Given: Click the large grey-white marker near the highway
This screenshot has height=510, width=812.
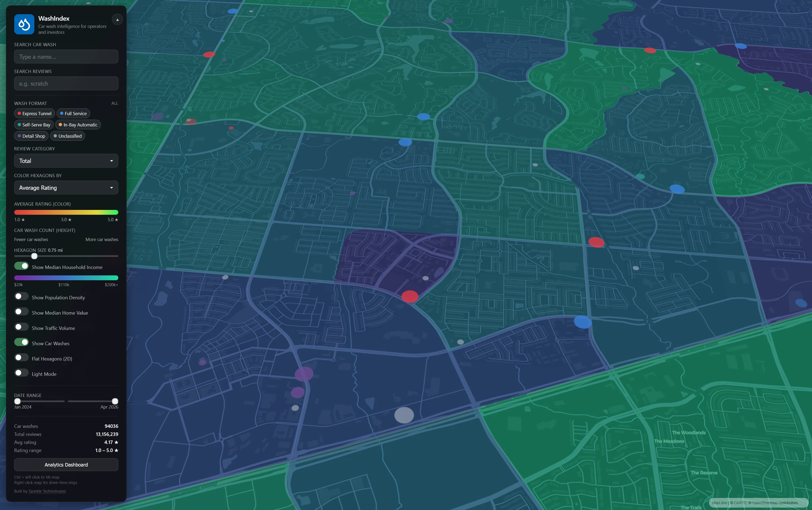Looking at the screenshot, I should [404, 415].
